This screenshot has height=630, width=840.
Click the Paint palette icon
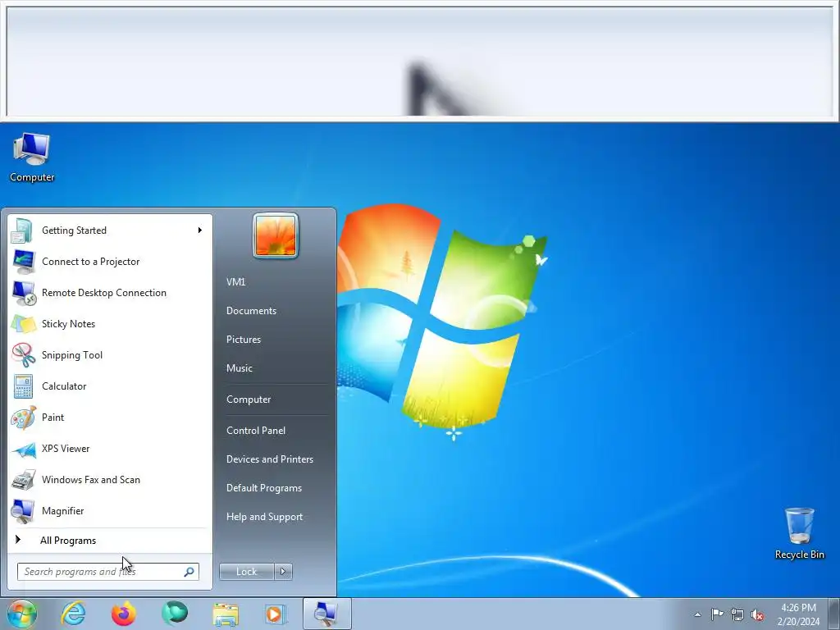pyautogui.click(x=23, y=418)
